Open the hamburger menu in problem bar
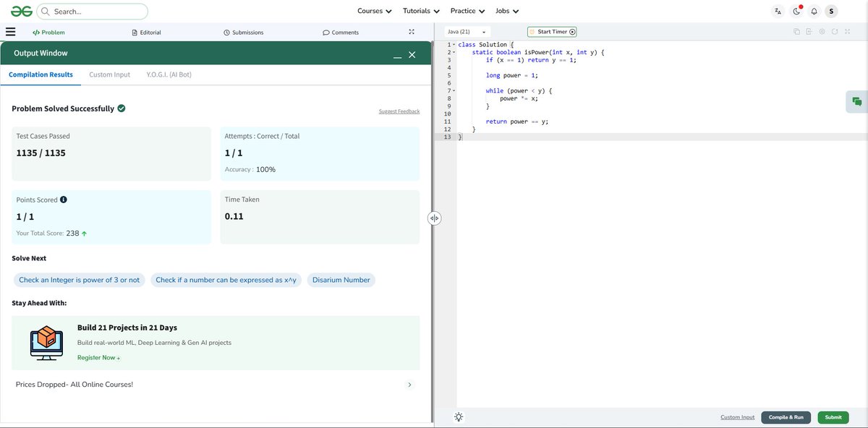This screenshot has width=868, height=428. point(10,32)
